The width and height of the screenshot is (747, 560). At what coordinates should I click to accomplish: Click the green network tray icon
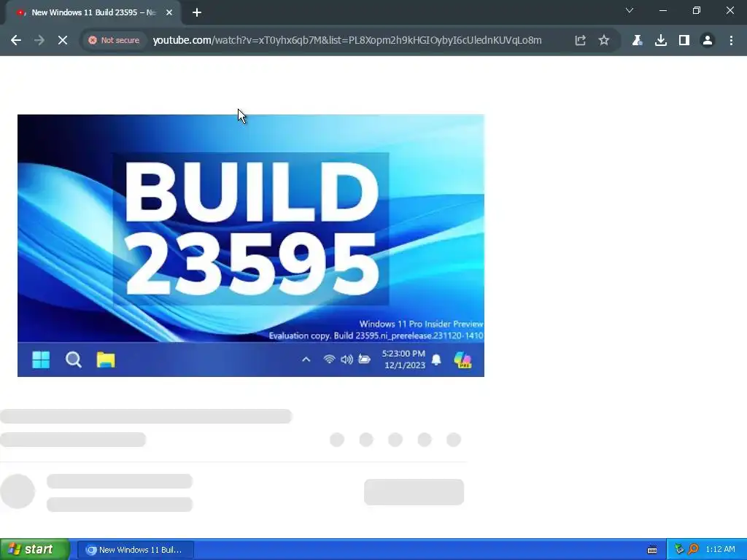pos(679,550)
